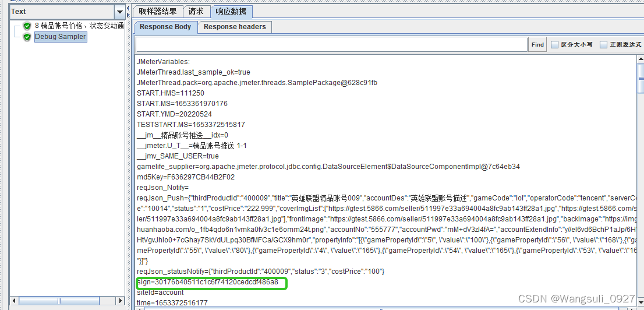Click green shield icon beside Debug Sampler
Viewport: 644px width, 310px height.
click(x=27, y=37)
